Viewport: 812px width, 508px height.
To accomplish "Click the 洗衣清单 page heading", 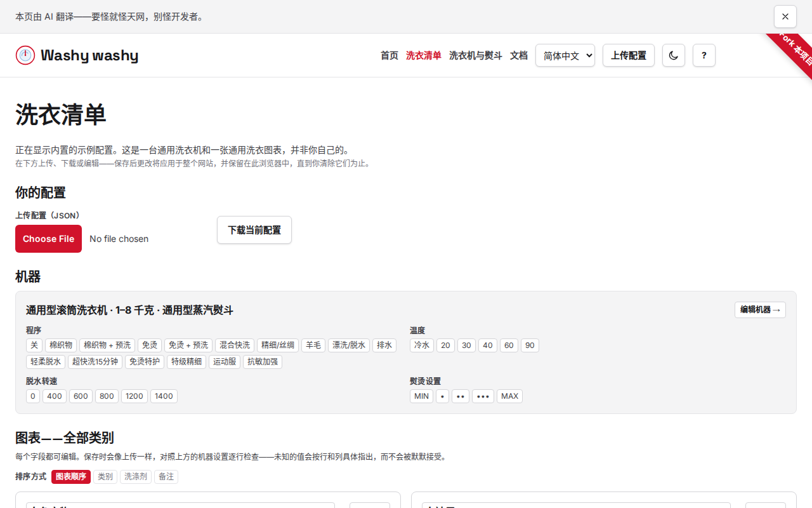I will [61, 115].
